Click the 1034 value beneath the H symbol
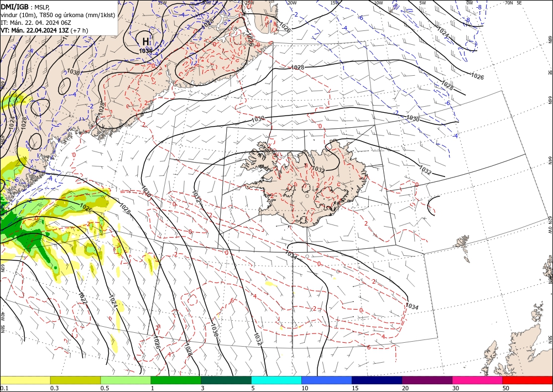The width and height of the screenshot is (553, 392). 145,51
